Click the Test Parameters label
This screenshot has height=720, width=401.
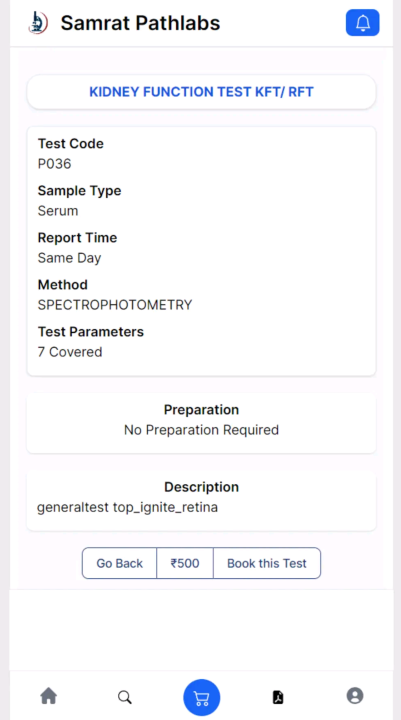[90, 332]
